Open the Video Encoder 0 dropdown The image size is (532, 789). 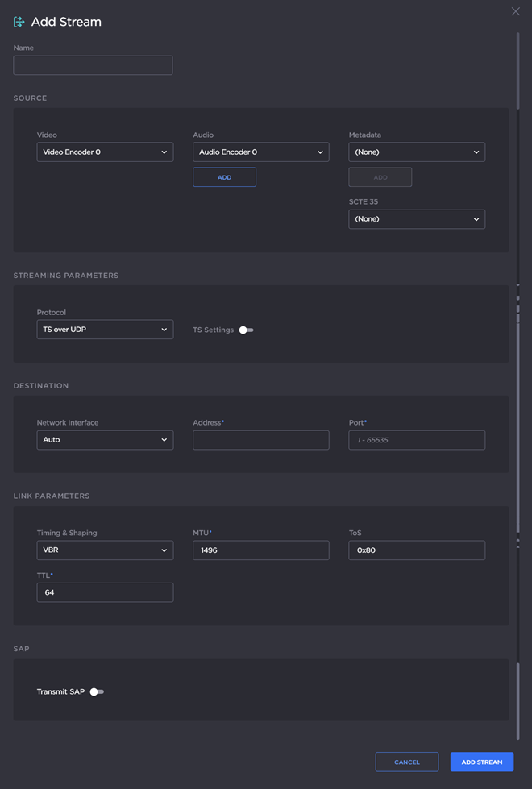[105, 151]
